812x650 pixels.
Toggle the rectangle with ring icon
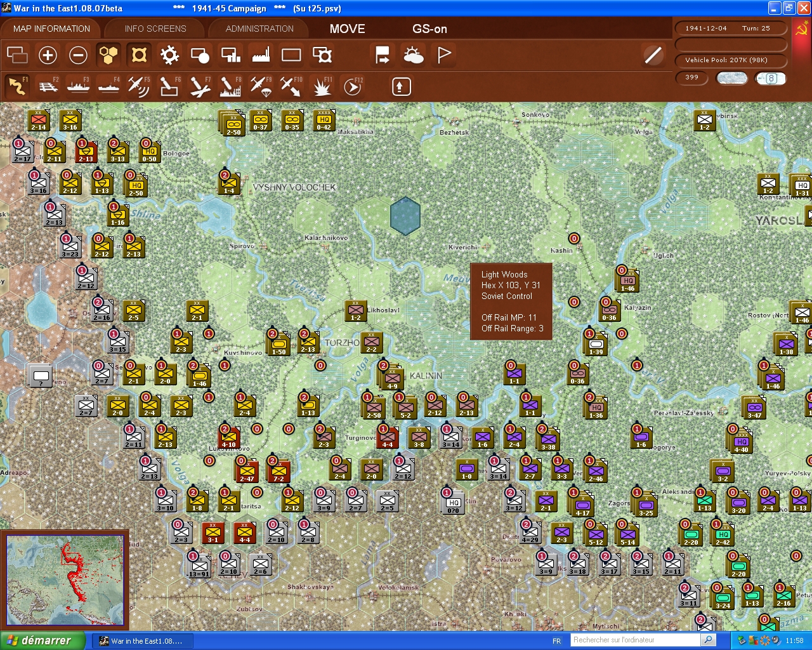pos(322,55)
